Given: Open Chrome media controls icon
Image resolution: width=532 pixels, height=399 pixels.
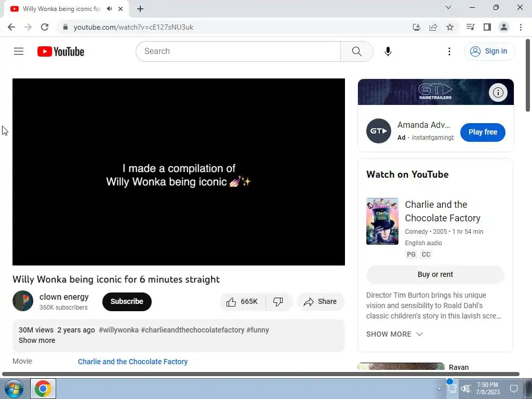Looking at the screenshot, I should [470, 27].
